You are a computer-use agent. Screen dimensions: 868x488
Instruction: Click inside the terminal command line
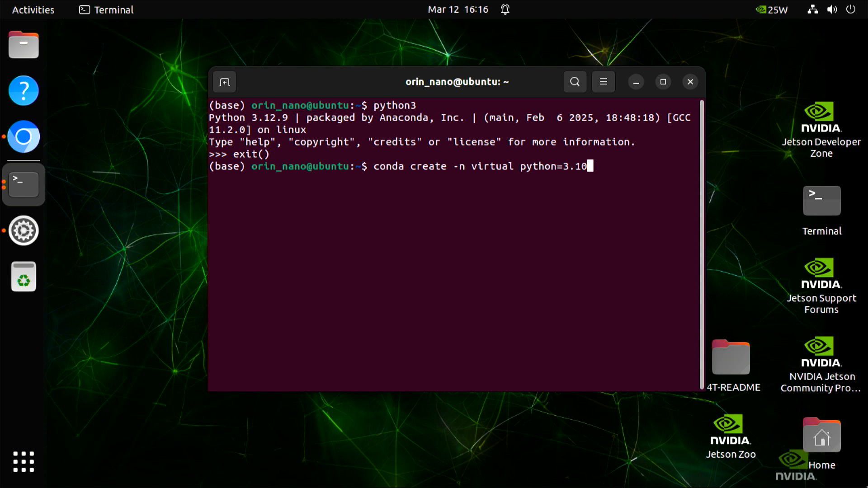coord(452,166)
